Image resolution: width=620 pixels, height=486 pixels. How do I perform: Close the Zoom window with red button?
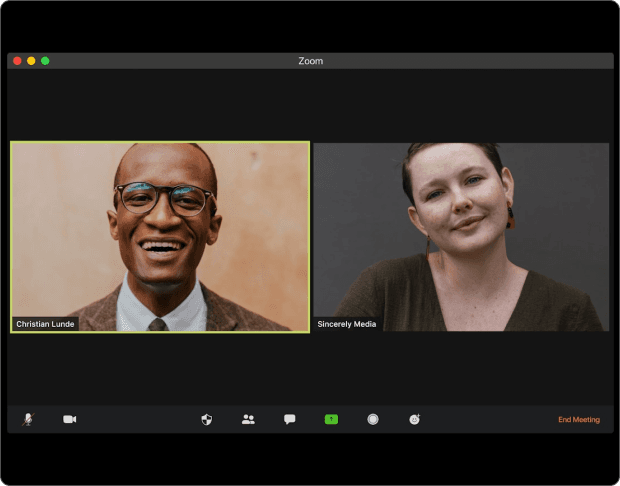(x=17, y=61)
